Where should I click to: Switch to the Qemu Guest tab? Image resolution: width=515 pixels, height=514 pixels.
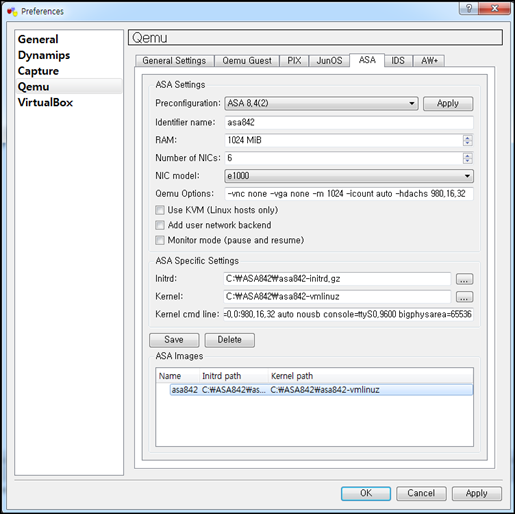247,61
